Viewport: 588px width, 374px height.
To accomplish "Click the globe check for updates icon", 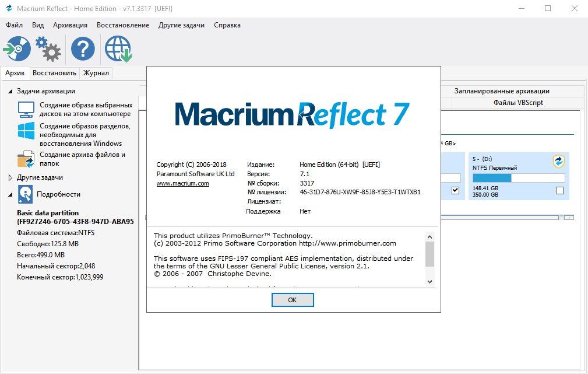I will pyautogui.click(x=118, y=49).
